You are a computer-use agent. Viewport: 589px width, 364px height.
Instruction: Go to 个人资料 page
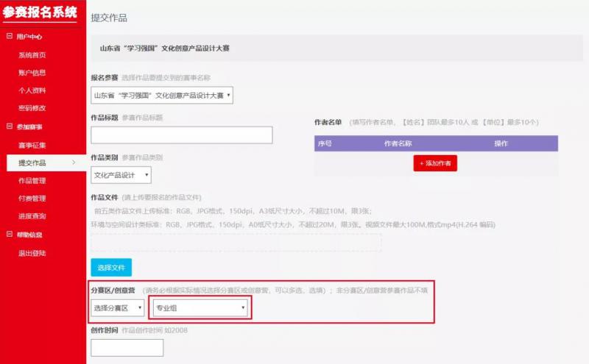pos(32,90)
